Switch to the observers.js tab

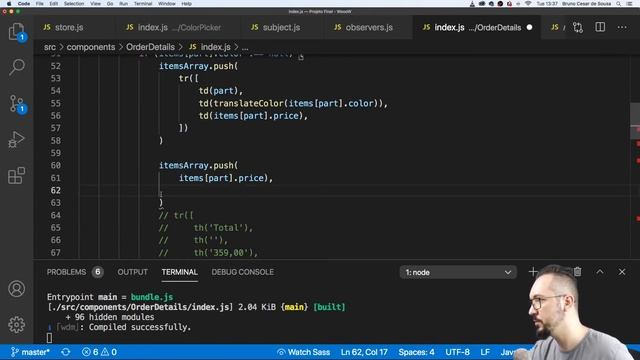363,27
